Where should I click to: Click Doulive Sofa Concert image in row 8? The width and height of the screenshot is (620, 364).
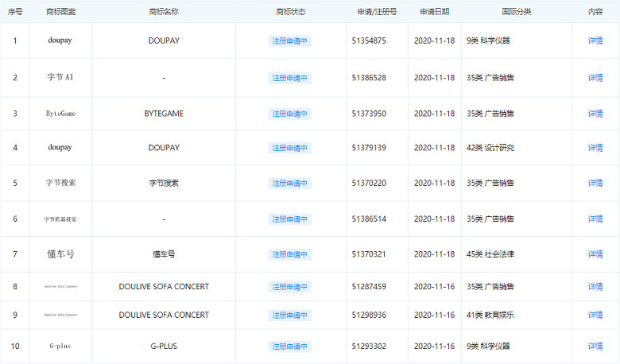[60, 287]
